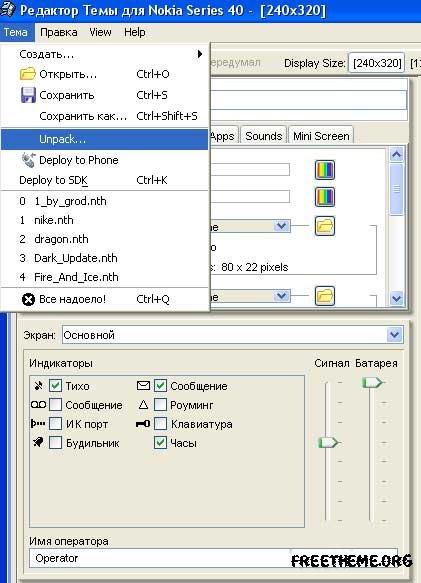Select the Unpack... menu entry
Screen dimensions: 421x583
pyautogui.click(x=105, y=139)
